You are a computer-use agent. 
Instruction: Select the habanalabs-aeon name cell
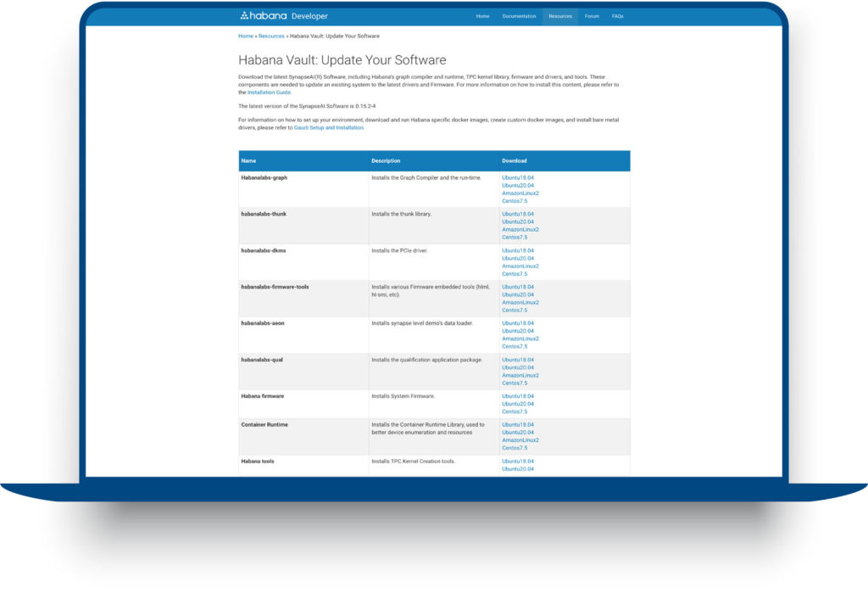click(303, 335)
